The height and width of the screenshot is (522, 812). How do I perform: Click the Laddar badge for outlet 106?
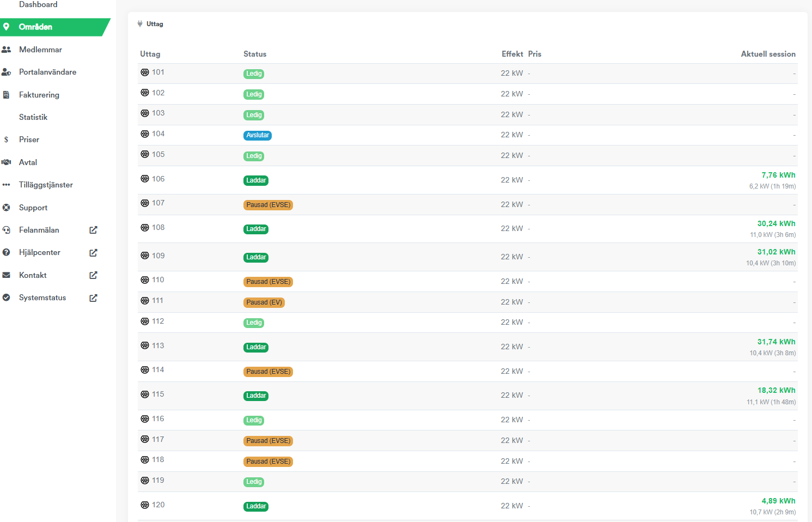(256, 180)
